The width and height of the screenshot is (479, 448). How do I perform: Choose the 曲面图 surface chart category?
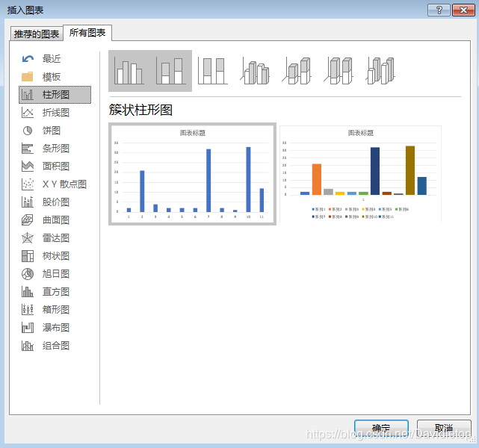55,220
